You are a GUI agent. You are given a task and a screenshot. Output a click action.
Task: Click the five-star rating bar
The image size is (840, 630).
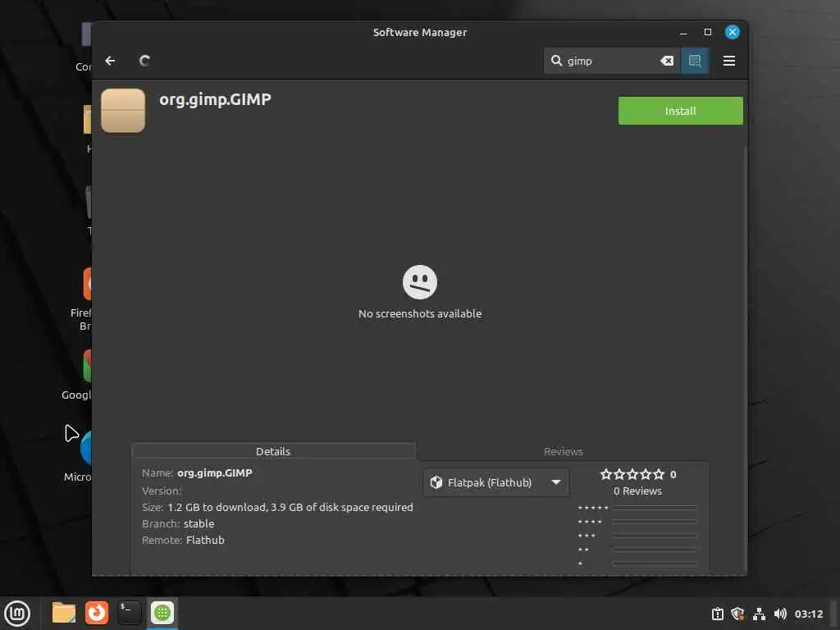[x=655, y=507]
